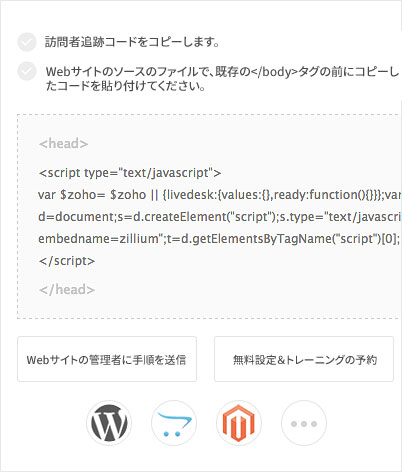Click the greyed opening <head> tag
This screenshot has width=402, height=472.
point(63,143)
